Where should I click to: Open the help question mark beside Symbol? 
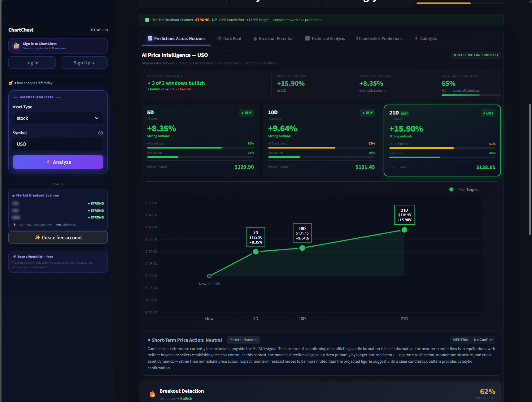pyautogui.click(x=100, y=133)
